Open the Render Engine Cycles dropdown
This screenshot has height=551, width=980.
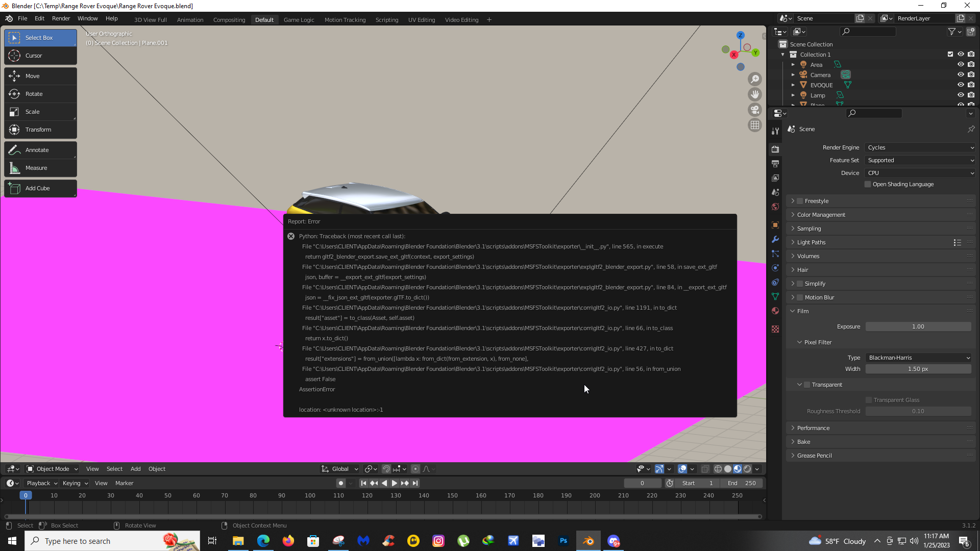tap(920, 147)
